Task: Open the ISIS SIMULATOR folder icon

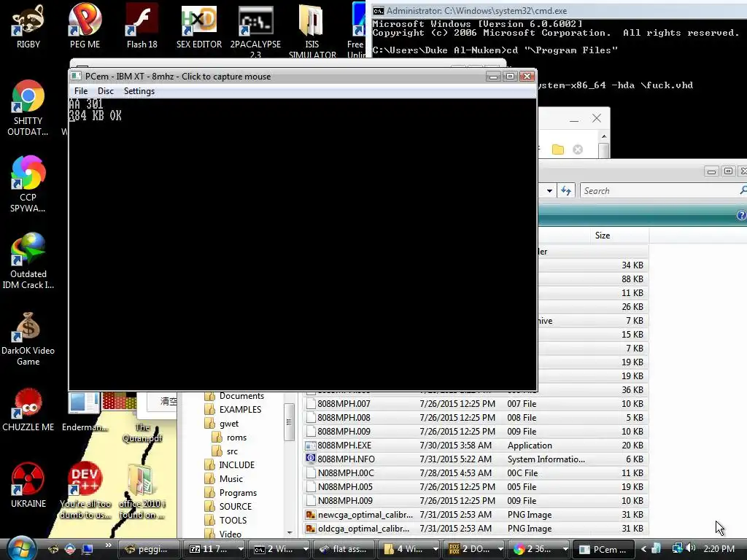Action: (312, 31)
